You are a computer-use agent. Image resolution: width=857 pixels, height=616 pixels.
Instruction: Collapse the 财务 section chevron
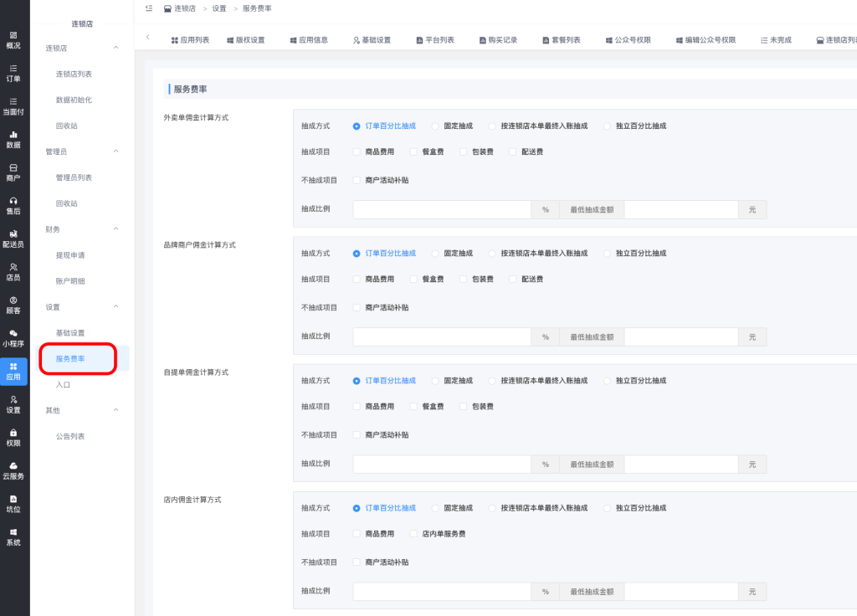point(115,229)
